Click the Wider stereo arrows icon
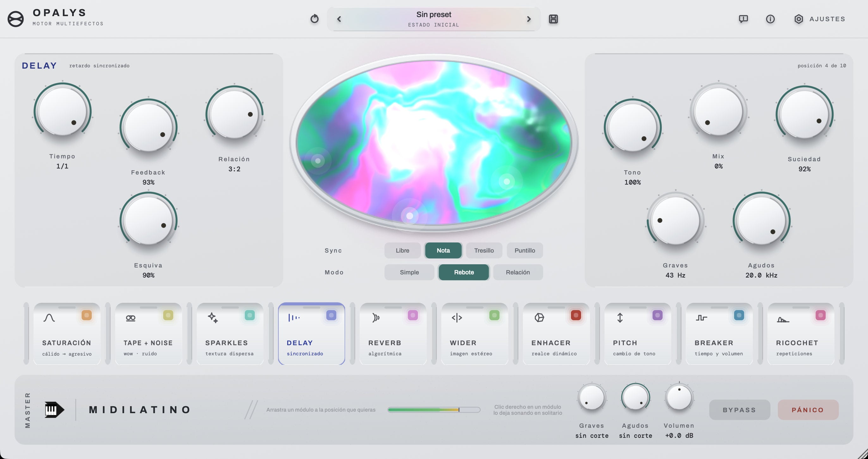The image size is (868, 459). 457,318
